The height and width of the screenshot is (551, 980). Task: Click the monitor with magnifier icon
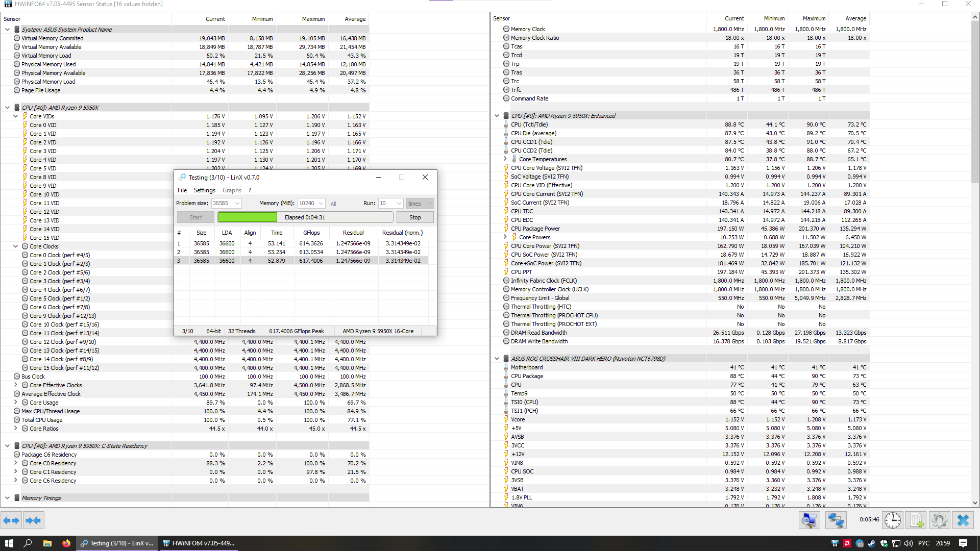(809, 520)
